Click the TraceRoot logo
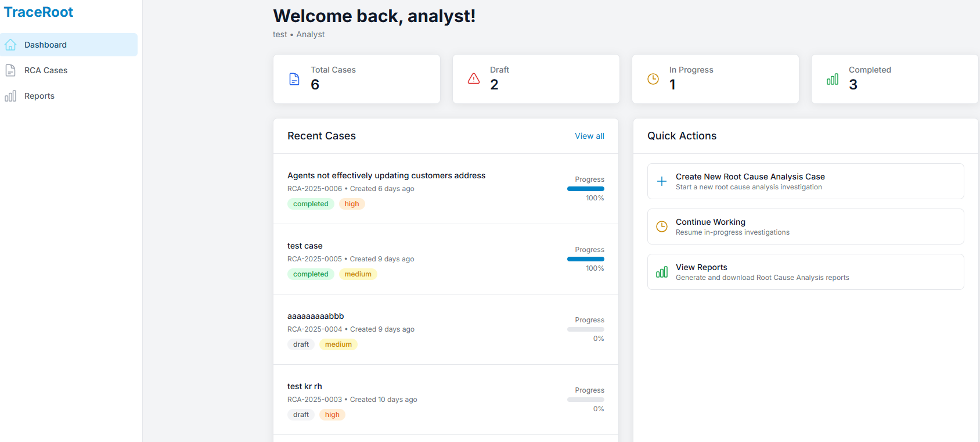Viewport: 980px width, 442px height. coord(39,12)
